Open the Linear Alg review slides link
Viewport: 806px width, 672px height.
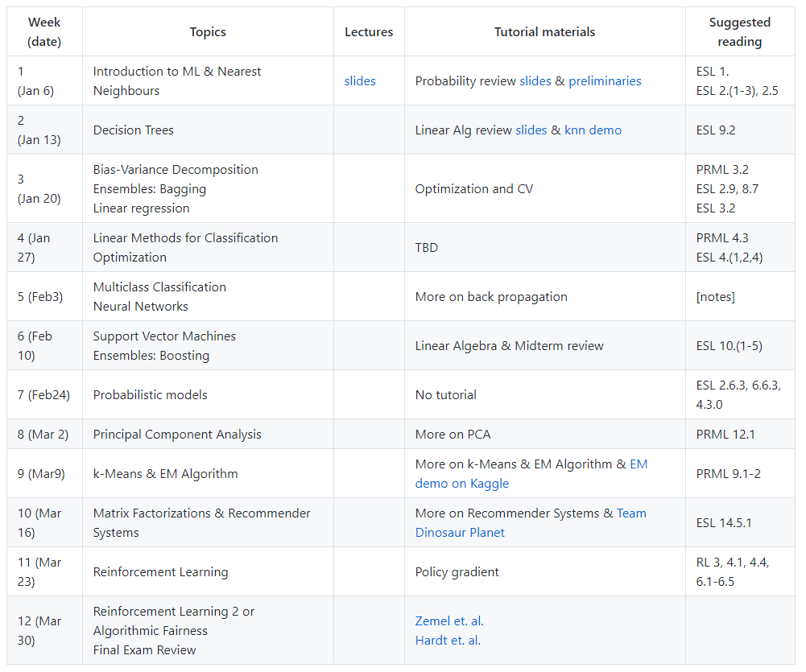coord(531,130)
